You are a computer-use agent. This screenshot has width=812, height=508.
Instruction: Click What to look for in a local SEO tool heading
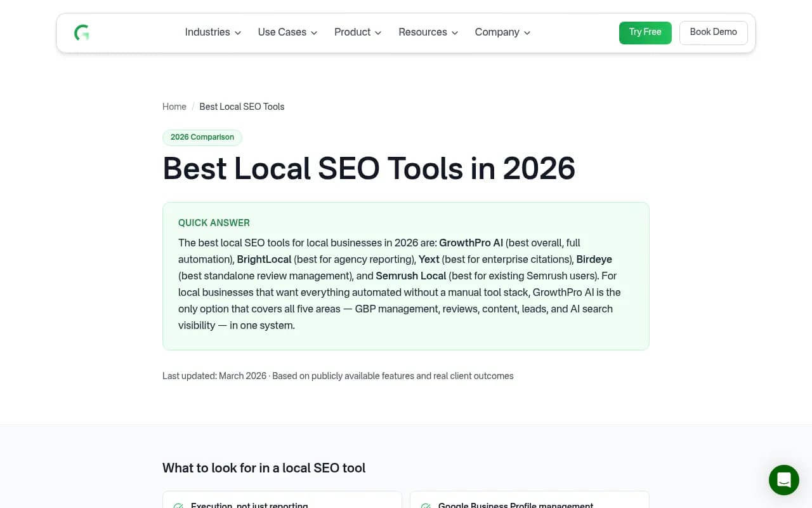click(264, 468)
